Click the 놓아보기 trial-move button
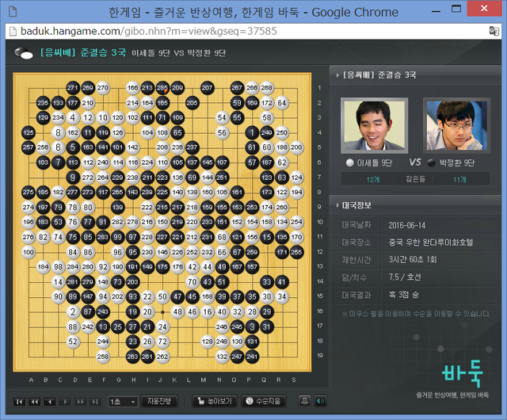This screenshot has height=420, width=507. pos(215,401)
